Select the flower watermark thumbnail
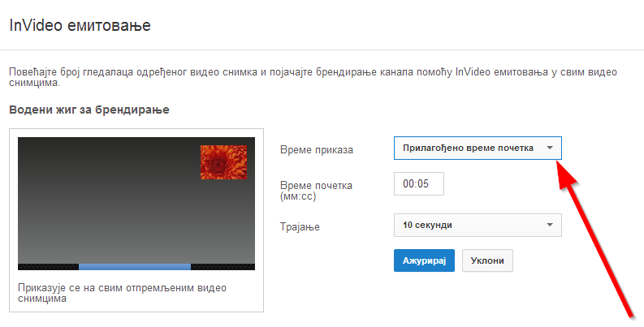 coord(223,162)
